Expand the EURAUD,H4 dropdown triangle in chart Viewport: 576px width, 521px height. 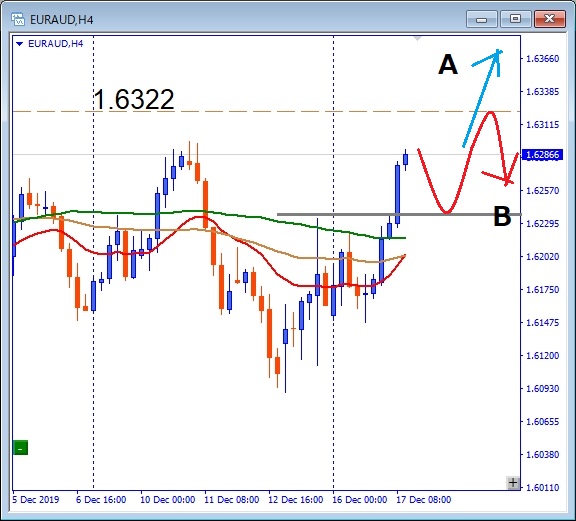pyautogui.click(x=20, y=44)
